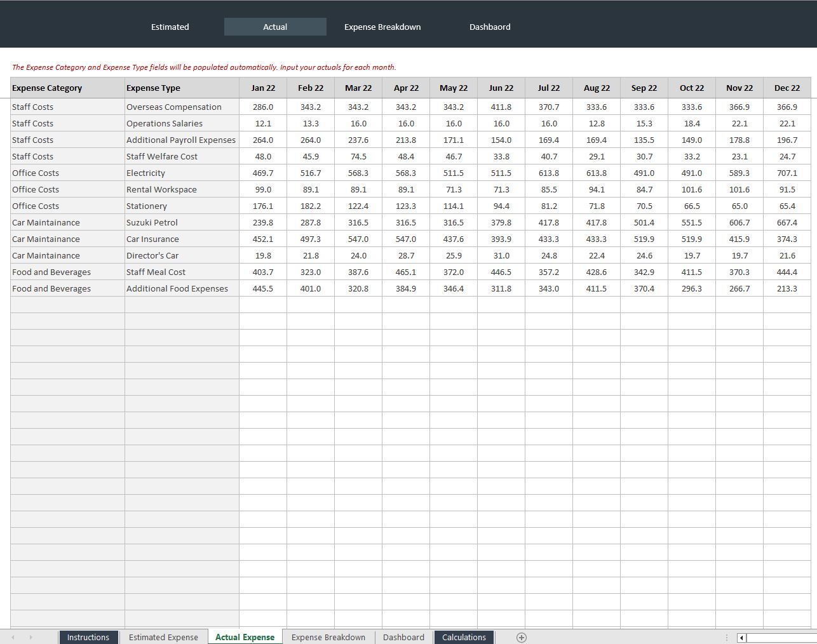The width and height of the screenshot is (817, 644).
Task: Select the Food and Beverages cell beside Staff Meal Cost
Action: (67, 272)
